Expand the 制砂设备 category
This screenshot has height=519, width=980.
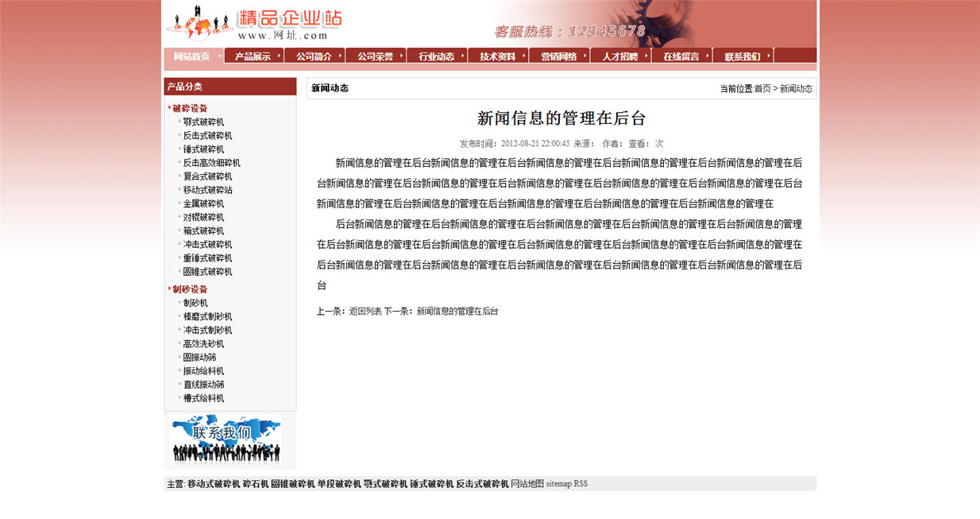click(x=190, y=289)
